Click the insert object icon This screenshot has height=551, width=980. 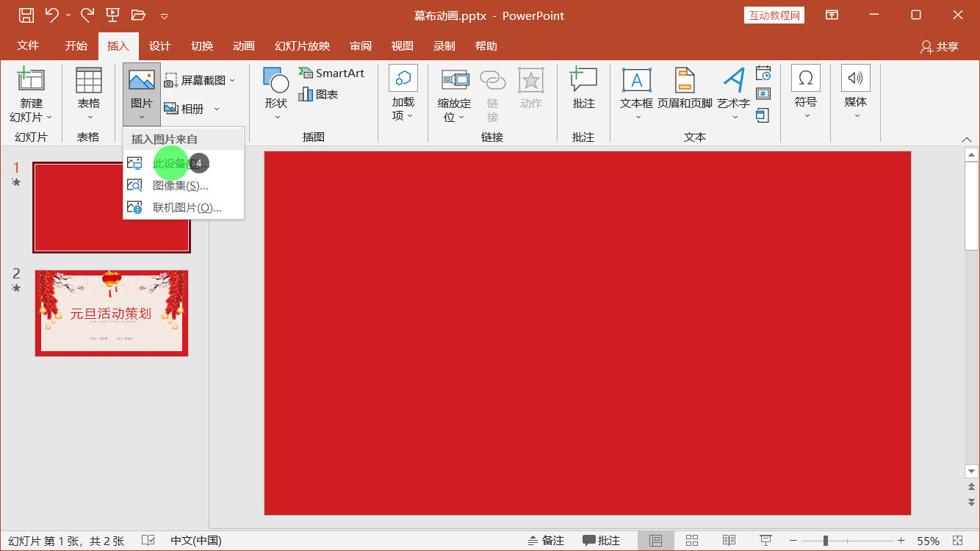(763, 115)
